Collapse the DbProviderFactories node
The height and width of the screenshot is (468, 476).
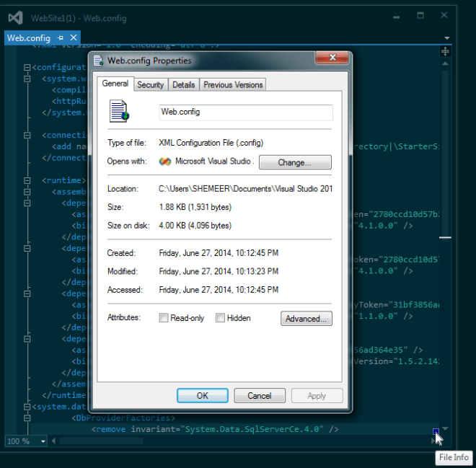(27, 418)
